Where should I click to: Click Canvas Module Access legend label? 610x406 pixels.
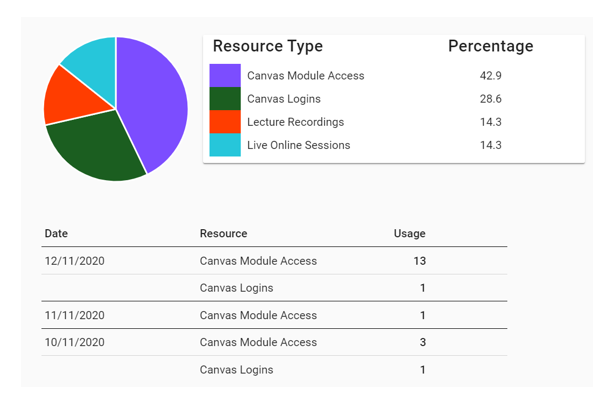[x=305, y=76]
